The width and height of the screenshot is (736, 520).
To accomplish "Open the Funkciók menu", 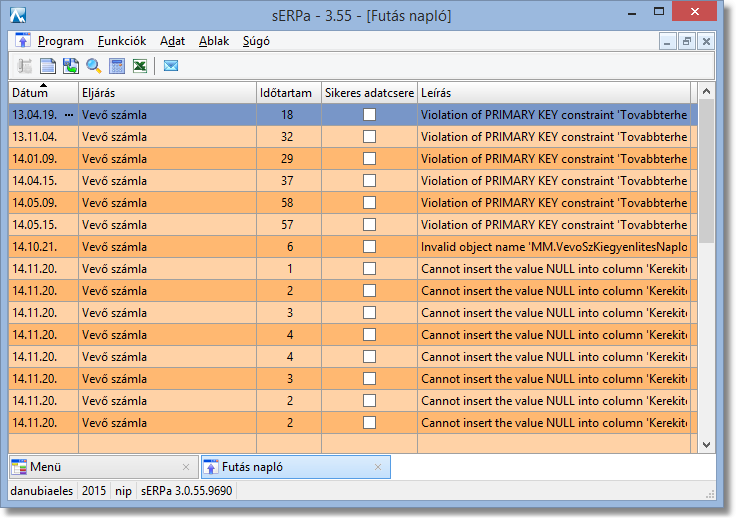I will (122, 41).
